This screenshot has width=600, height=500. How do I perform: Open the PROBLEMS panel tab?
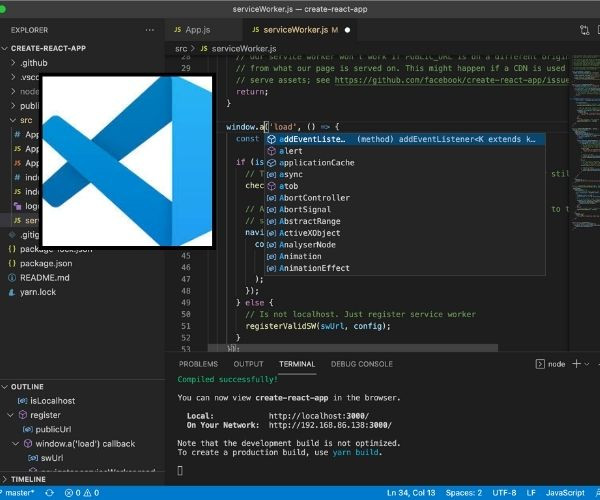198,364
